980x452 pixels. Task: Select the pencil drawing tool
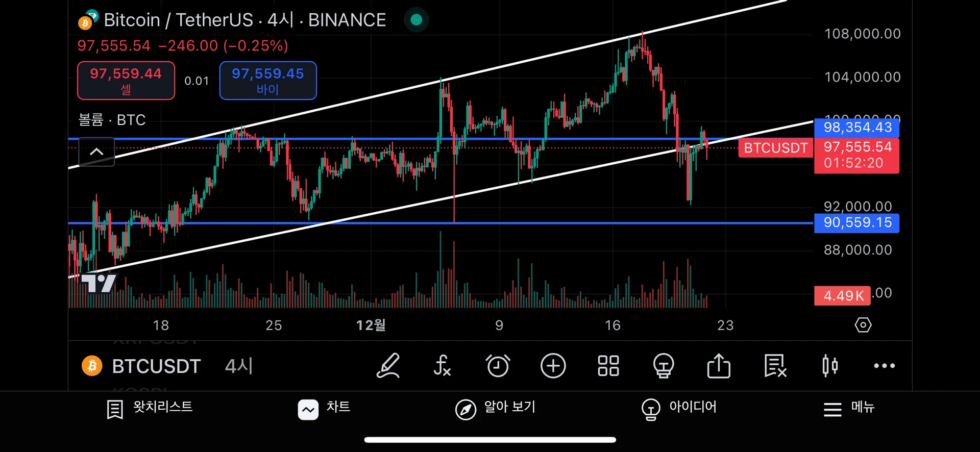click(388, 366)
